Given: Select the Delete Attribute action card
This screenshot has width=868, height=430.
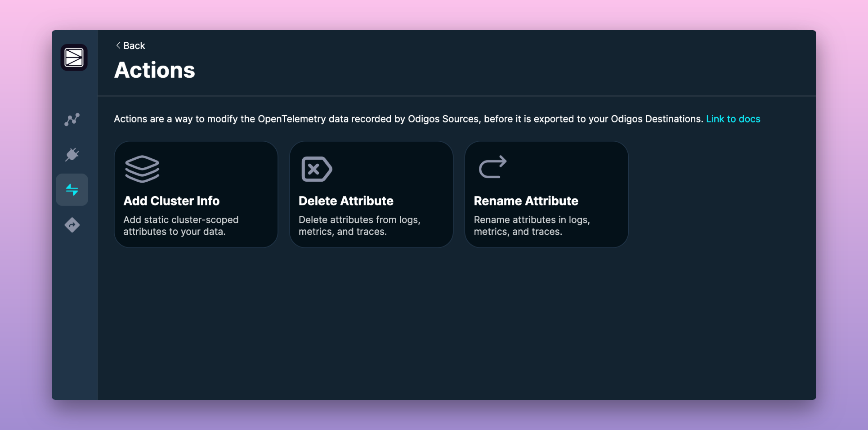Looking at the screenshot, I should point(371,194).
